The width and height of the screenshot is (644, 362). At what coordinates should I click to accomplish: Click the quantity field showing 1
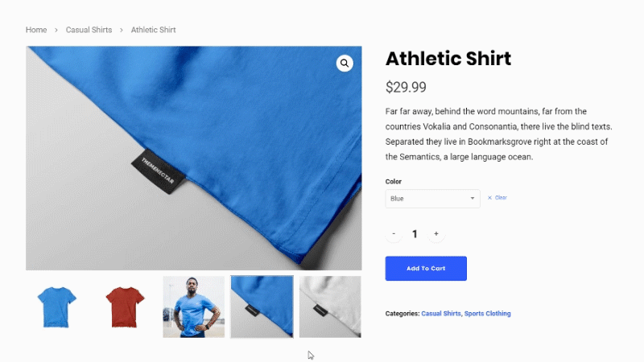(x=415, y=234)
